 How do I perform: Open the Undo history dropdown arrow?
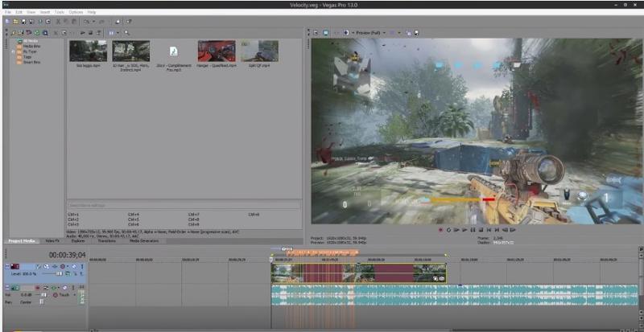93,22
